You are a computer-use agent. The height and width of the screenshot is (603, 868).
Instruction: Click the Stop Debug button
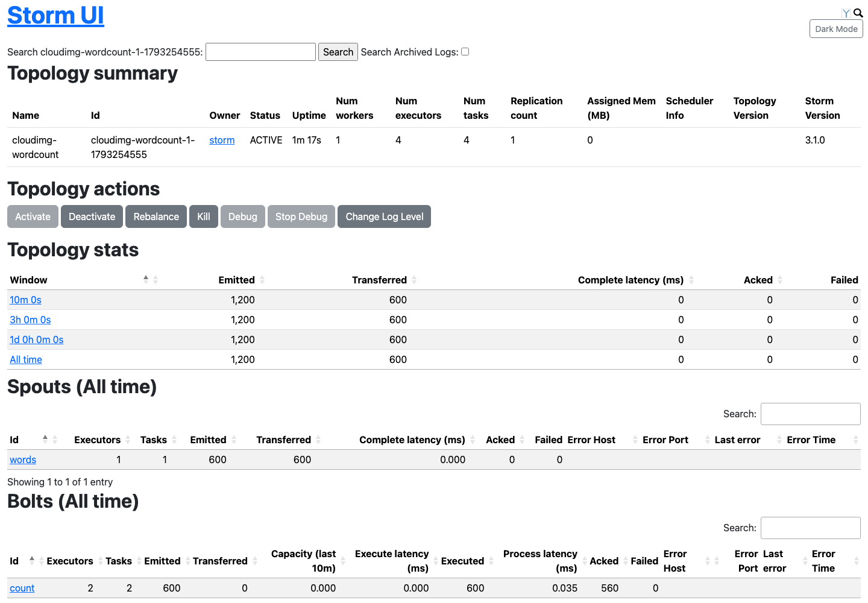(301, 216)
